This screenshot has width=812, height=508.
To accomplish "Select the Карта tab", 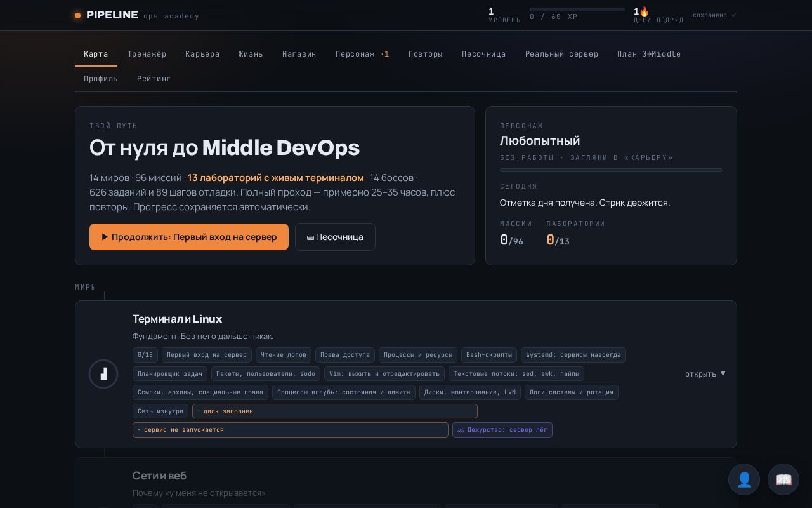I will pyautogui.click(x=96, y=54).
